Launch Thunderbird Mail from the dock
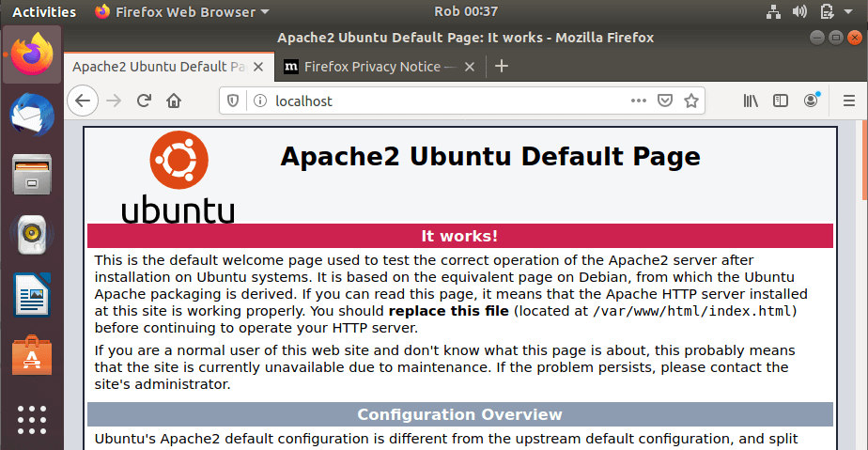The width and height of the screenshot is (868, 450). [x=32, y=116]
